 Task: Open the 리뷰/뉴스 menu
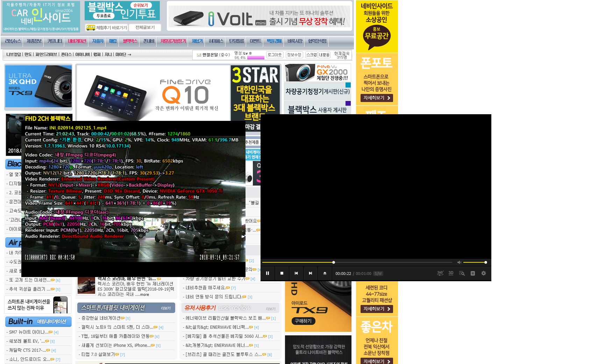pyautogui.click(x=13, y=41)
